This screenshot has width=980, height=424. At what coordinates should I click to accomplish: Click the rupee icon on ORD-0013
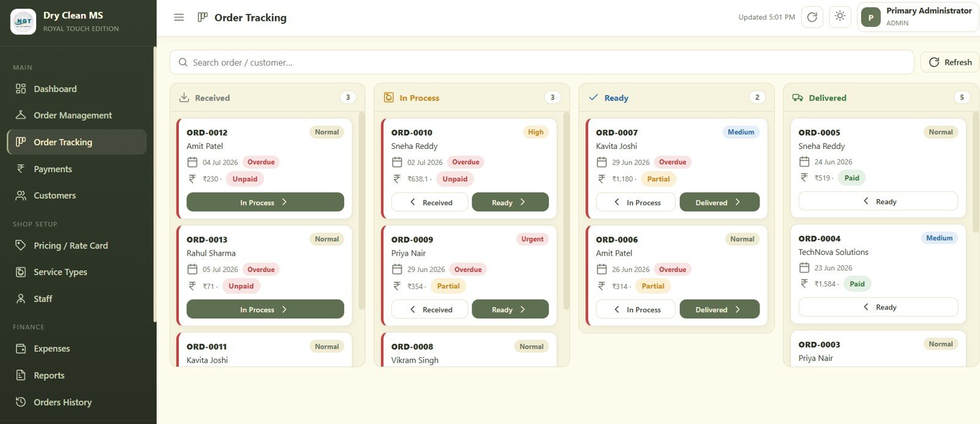(x=192, y=286)
